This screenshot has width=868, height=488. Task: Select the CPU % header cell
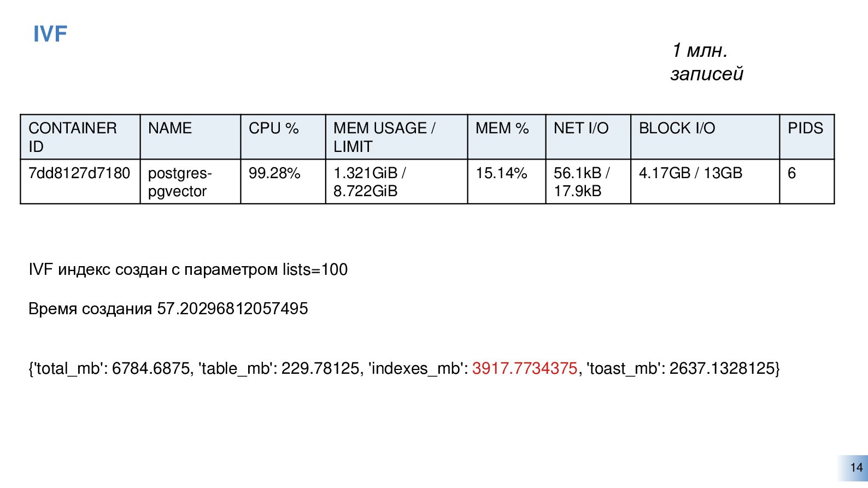[x=283, y=137]
